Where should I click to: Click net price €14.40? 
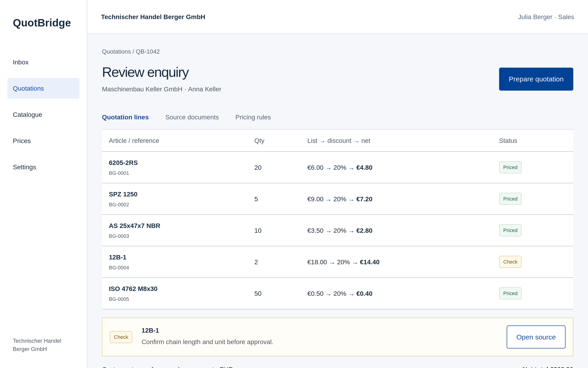pos(370,262)
